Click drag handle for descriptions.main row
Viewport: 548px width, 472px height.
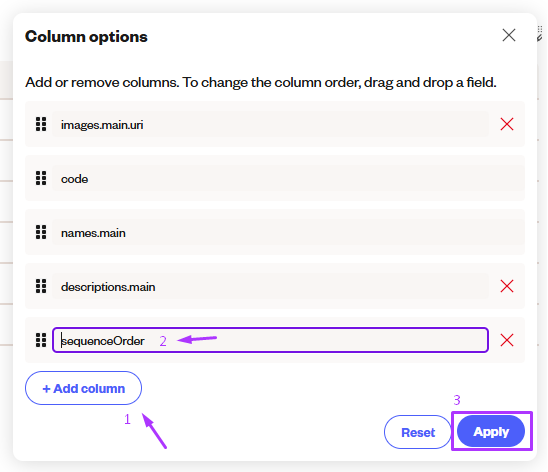point(41,286)
